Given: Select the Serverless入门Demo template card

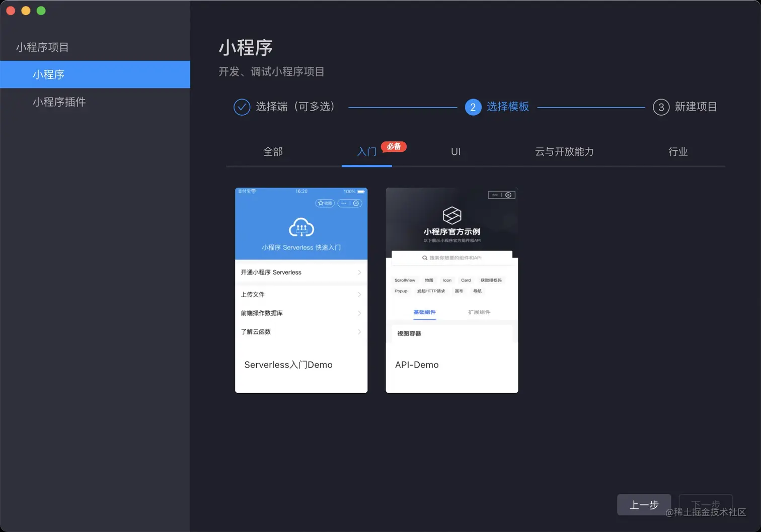Looking at the screenshot, I should [x=301, y=290].
